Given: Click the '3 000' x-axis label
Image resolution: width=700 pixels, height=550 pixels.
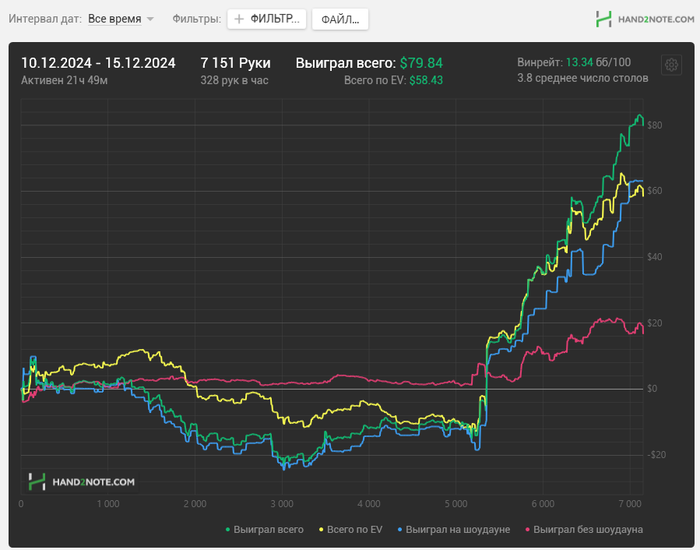Looking at the screenshot, I should [x=282, y=504].
